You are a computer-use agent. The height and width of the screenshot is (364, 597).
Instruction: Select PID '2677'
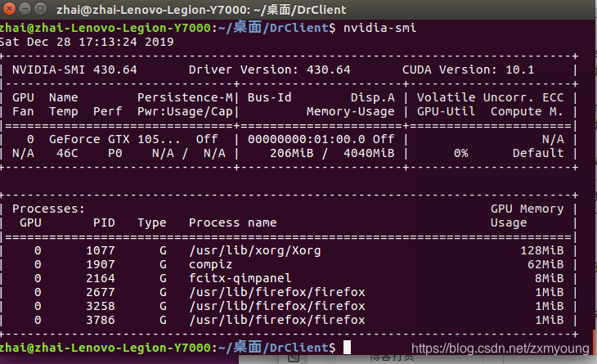tap(100, 292)
